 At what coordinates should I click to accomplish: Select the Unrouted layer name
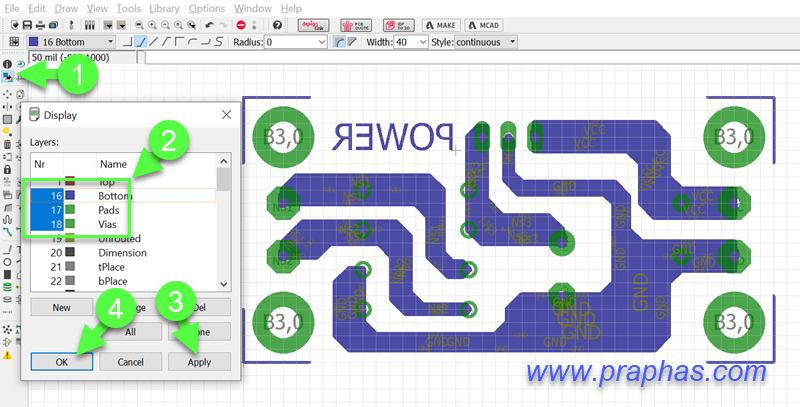[119, 238]
